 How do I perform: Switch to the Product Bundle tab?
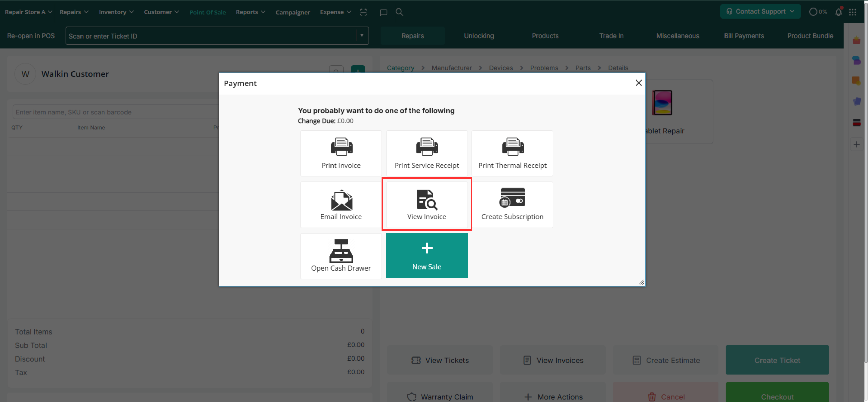click(810, 36)
